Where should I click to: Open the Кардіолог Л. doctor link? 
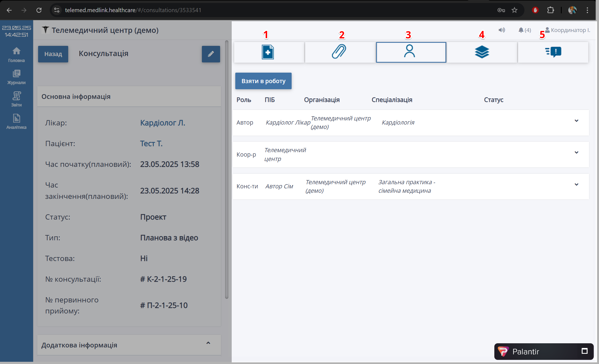click(162, 123)
